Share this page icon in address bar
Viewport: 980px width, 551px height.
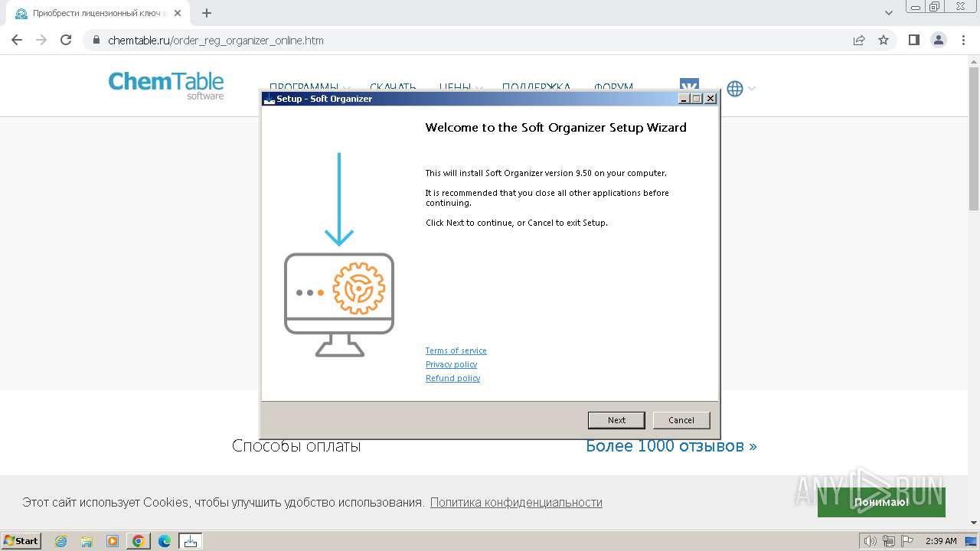[859, 40]
